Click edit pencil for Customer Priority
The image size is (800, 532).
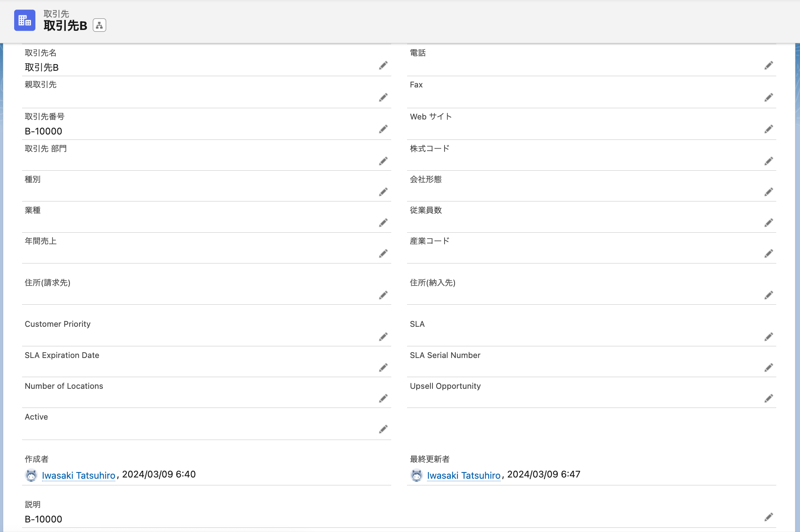click(383, 337)
